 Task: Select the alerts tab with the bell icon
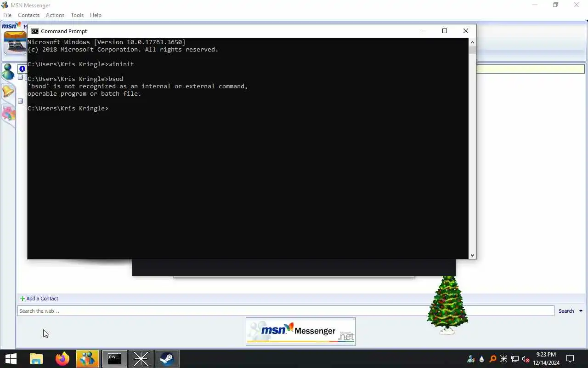[8, 92]
